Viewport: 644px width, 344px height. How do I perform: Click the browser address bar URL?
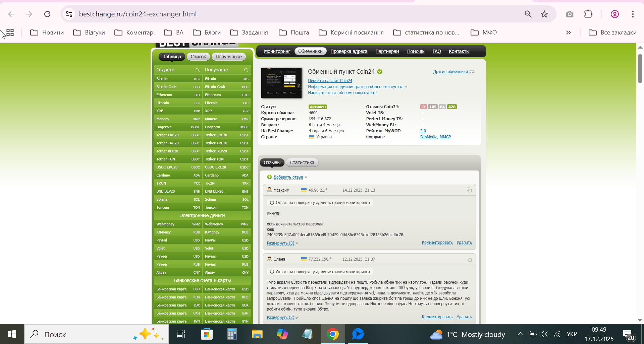(x=138, y=14)
